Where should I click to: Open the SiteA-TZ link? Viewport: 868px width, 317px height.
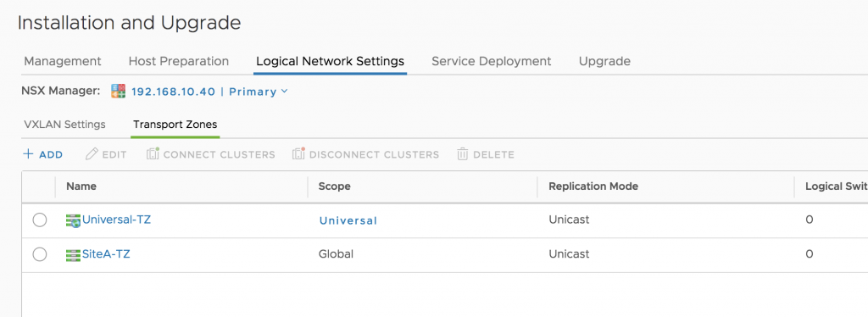point(106,254)
